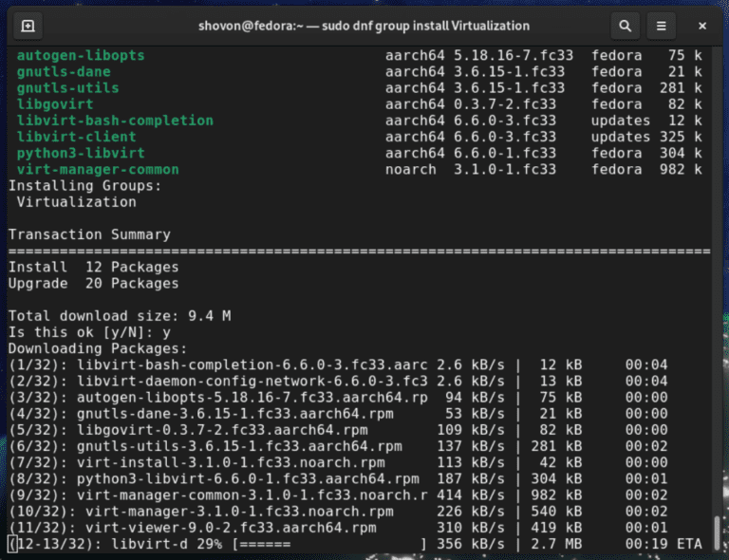Click the autogen-libopts package name

coord(81,56)
